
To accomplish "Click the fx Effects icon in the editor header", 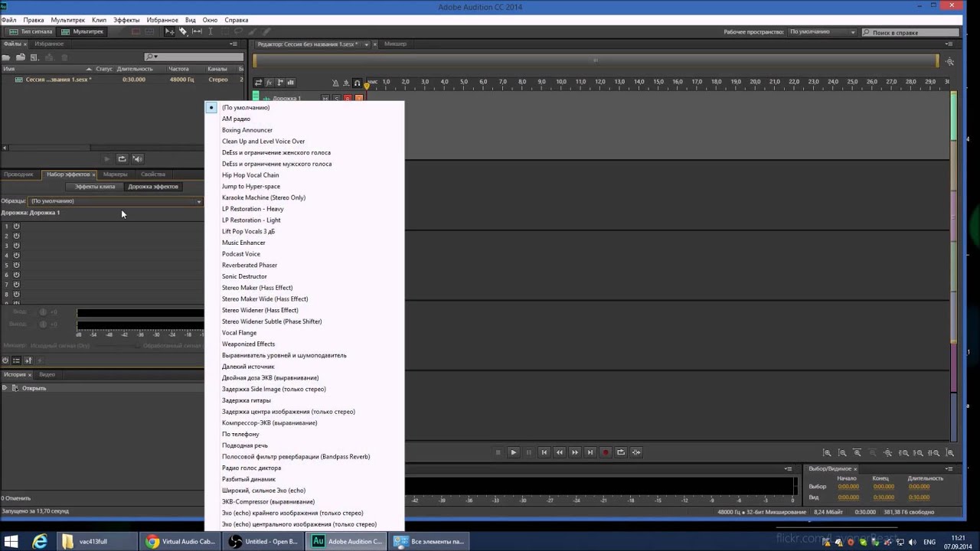I will click(269, 83).
